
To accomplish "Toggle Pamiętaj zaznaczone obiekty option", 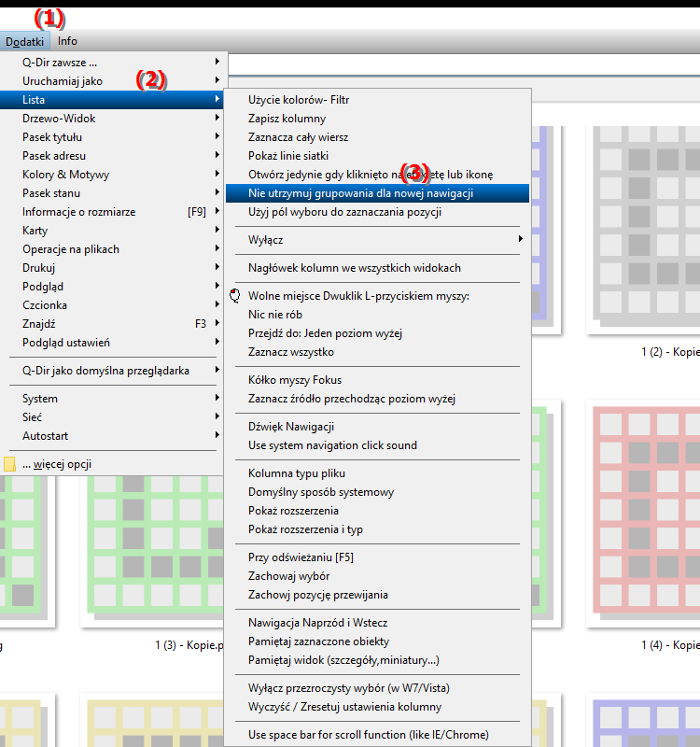I will (377, 641).
